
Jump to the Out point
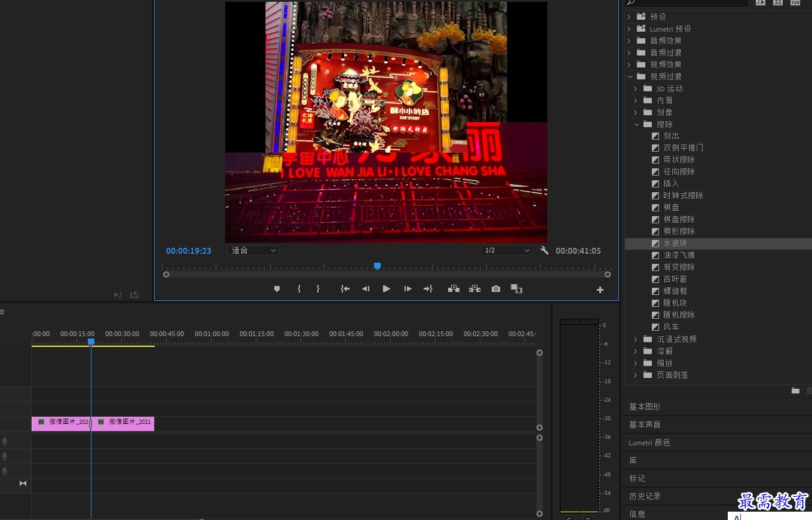(x=428, y=289)
